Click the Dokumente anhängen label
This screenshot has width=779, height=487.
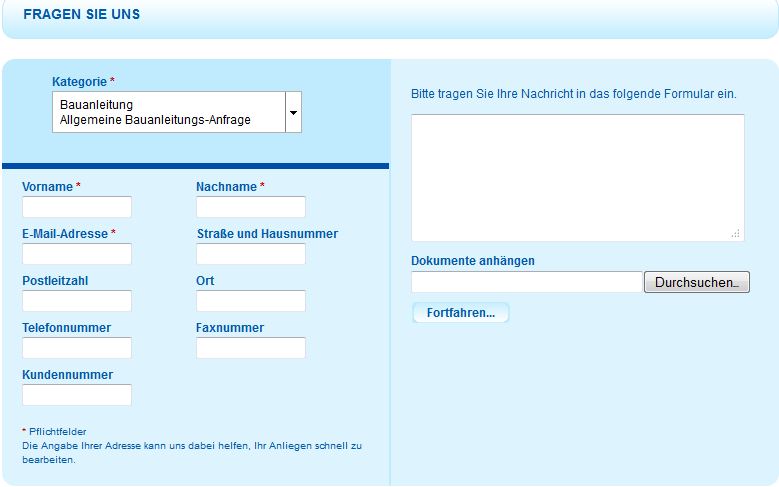pyautogui.click(x=473, y=261)
